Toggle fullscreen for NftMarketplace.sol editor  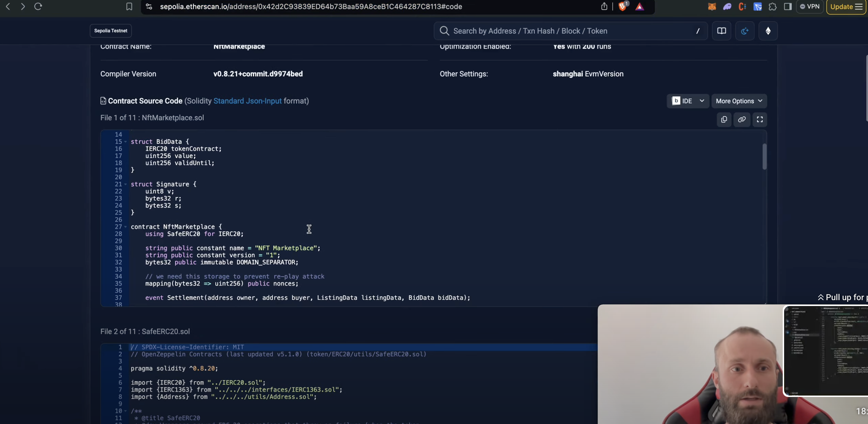(759, 119)
